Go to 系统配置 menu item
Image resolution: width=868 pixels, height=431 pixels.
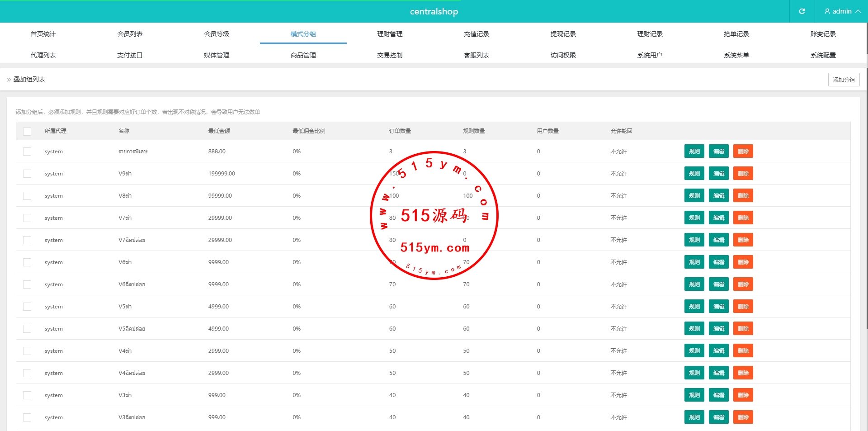[823, 55]
